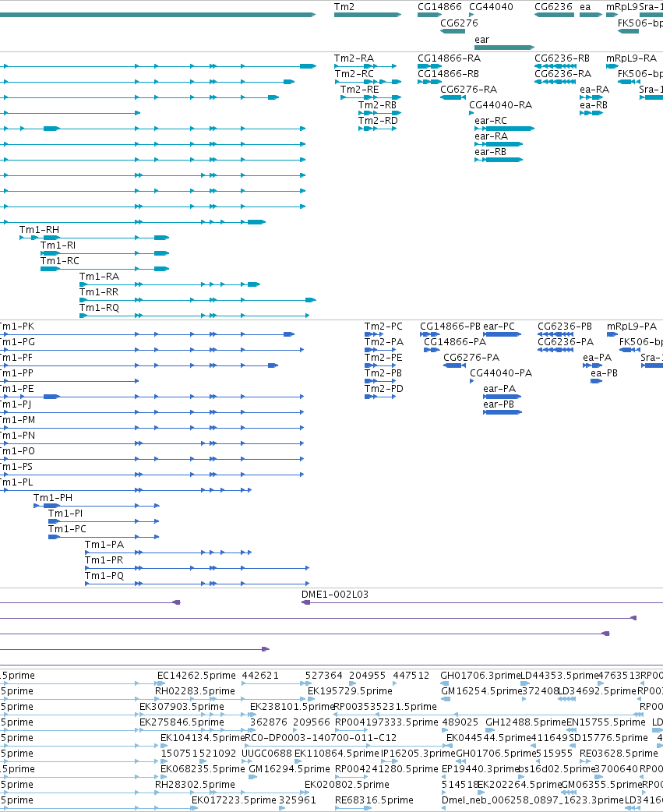Click the UUGC0688 EST label

tap(267, 753)
